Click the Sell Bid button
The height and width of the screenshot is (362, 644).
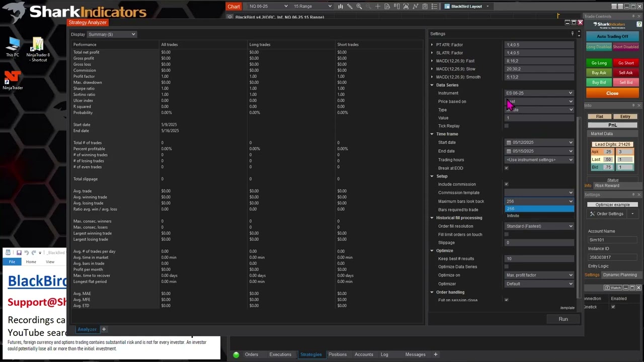[x=626, y=82]
